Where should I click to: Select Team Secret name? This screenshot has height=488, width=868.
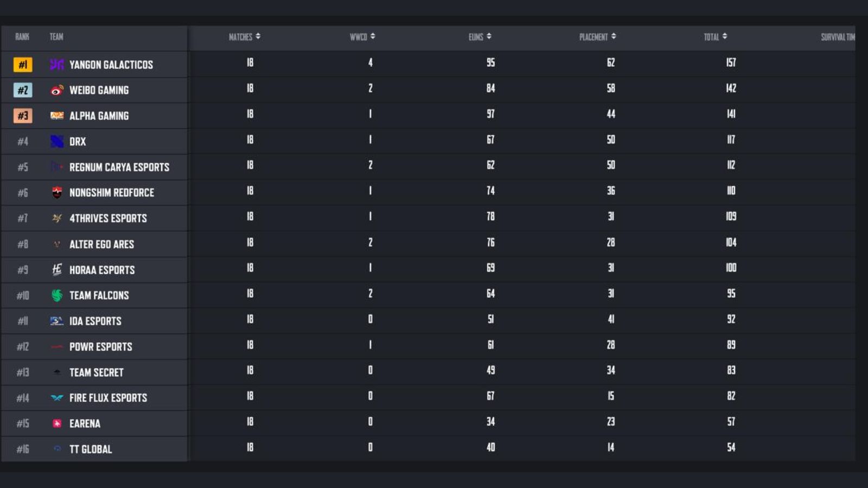pos(97,373)
